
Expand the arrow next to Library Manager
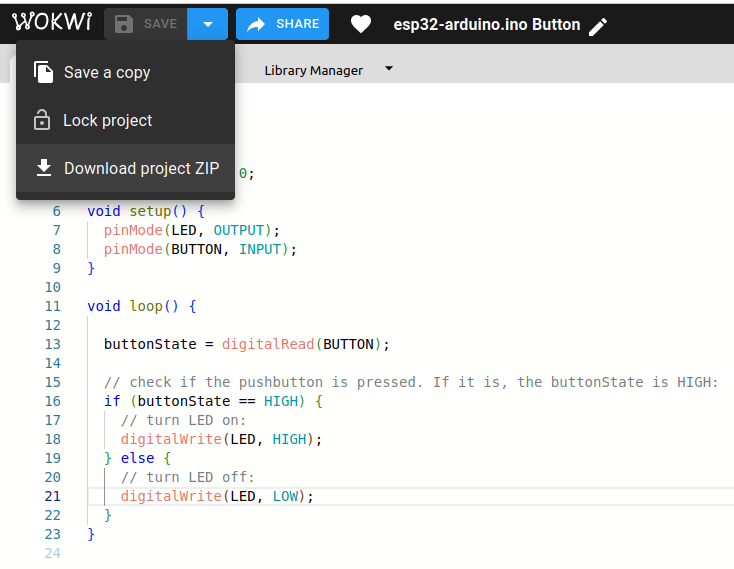(389, 69)
